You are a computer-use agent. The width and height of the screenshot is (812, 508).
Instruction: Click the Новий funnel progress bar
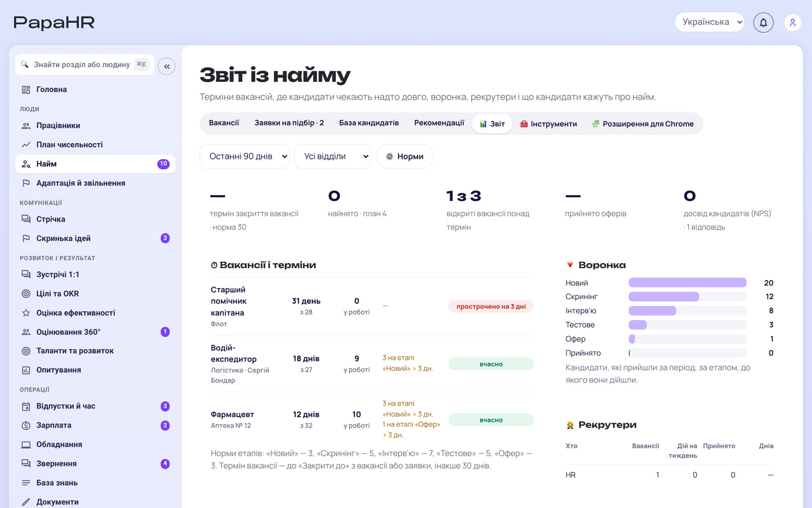[x=688, y=282]
